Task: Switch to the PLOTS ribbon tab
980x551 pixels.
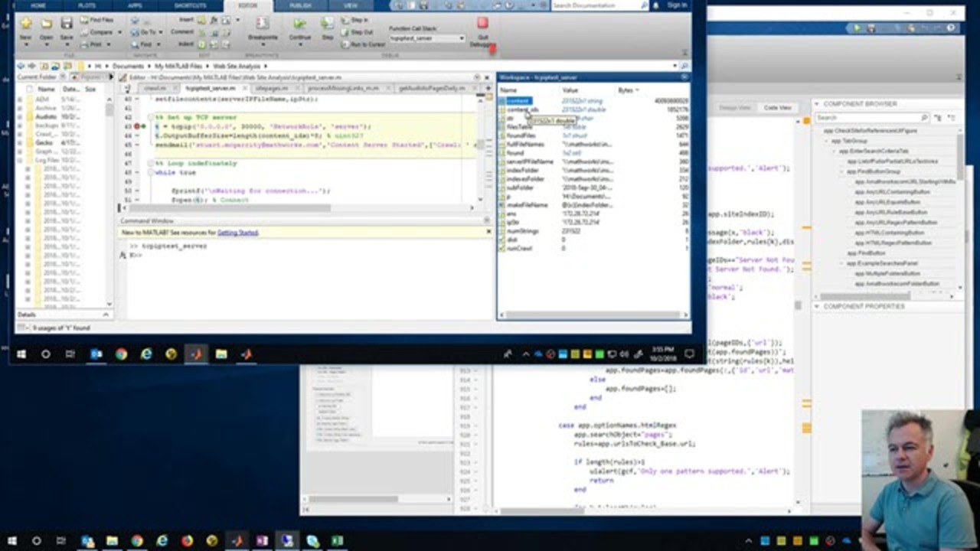Action: [87, 5]
